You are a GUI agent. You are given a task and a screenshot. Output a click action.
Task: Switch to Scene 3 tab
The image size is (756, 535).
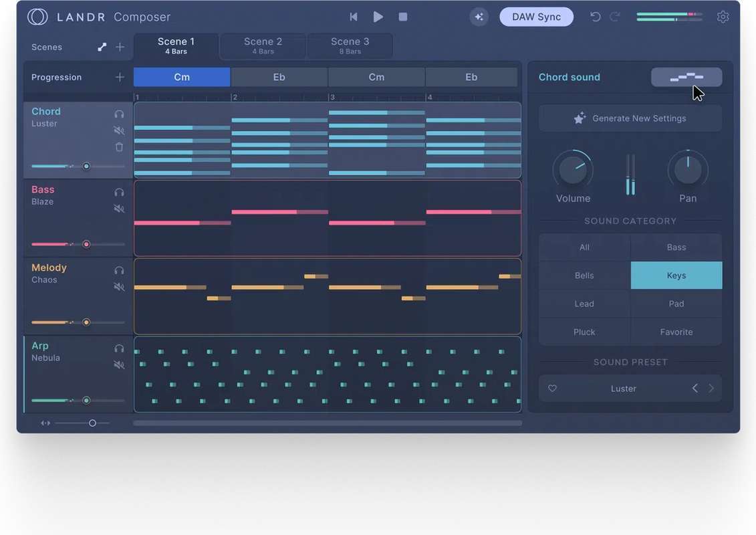[350, 45]
